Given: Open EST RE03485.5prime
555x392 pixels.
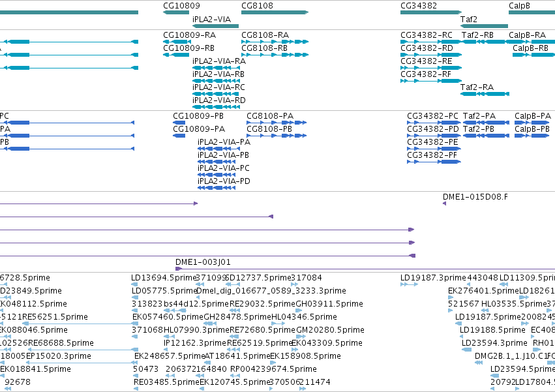Looking at the screenshot, I should click(x=167, y=382).
